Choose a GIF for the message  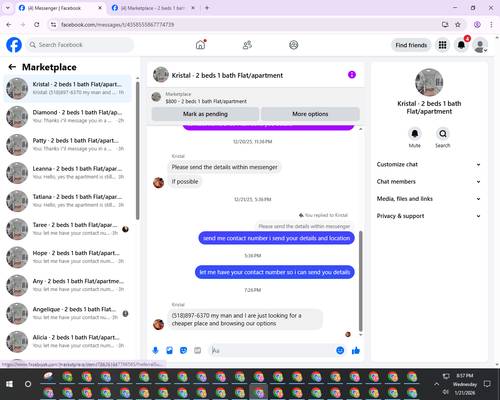coord(198,350)
